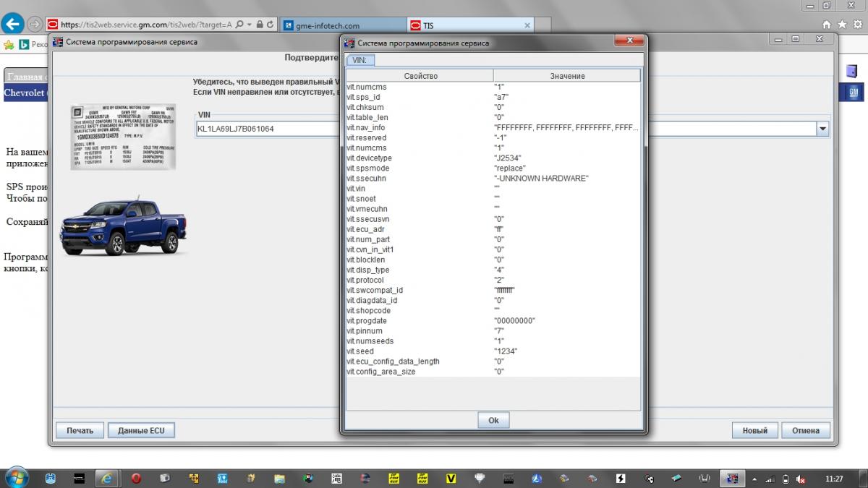Click the Данные ECU button
Screen dimensions: 868x488
tap(142, 430)
